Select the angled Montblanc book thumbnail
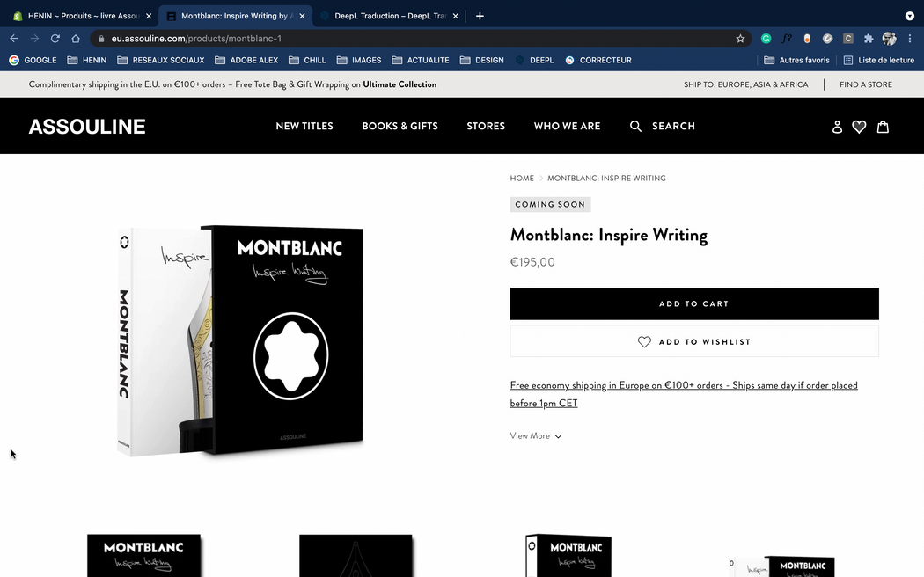Viewport: 924px width, 577px height. (x=568, y=555)
